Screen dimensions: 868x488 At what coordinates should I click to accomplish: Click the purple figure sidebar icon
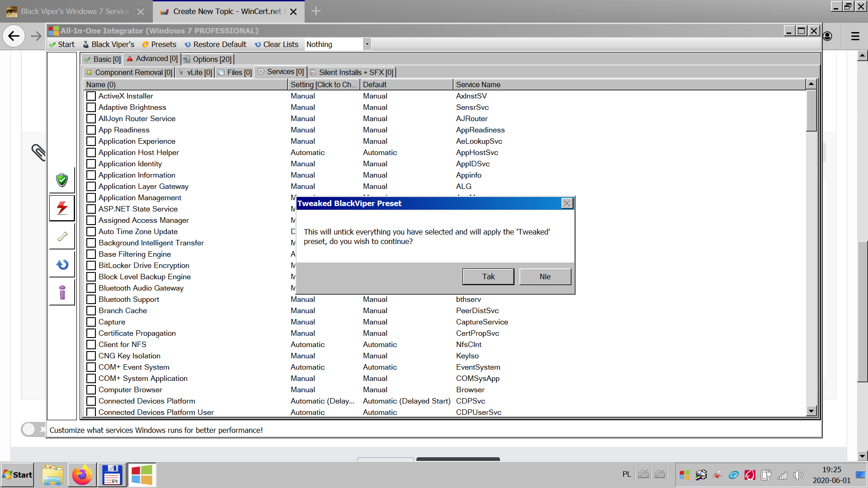click(x=62, y=292)
